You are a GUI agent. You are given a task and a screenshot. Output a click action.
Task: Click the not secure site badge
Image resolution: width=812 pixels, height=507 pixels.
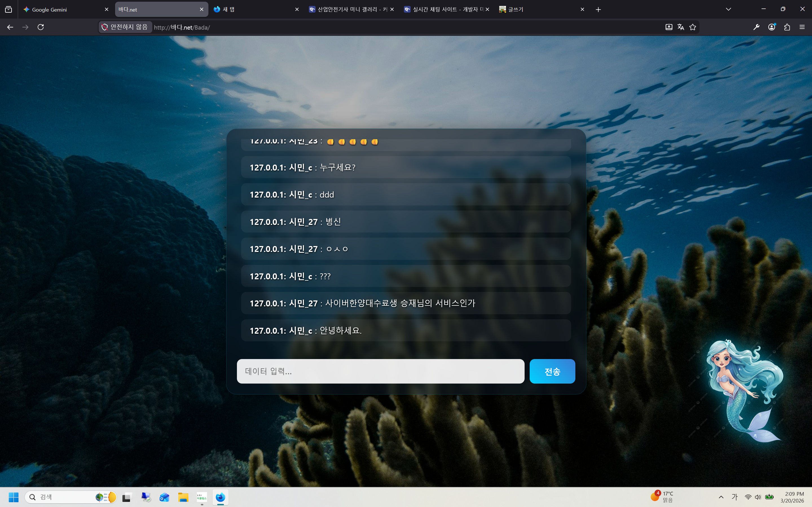(x=126, y=27)
